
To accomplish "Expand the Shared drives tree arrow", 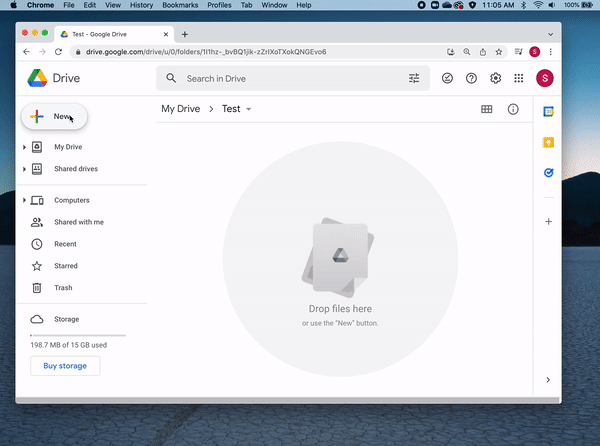I will click(x=24, y=169).
